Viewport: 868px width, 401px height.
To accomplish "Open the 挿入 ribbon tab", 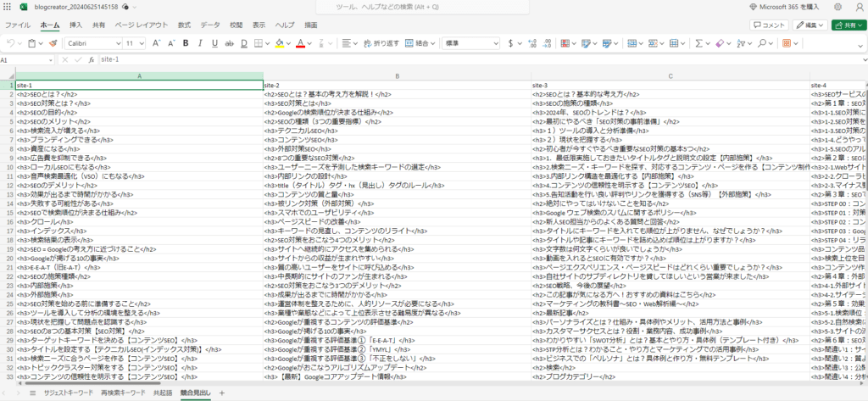I will click(75, 25).
